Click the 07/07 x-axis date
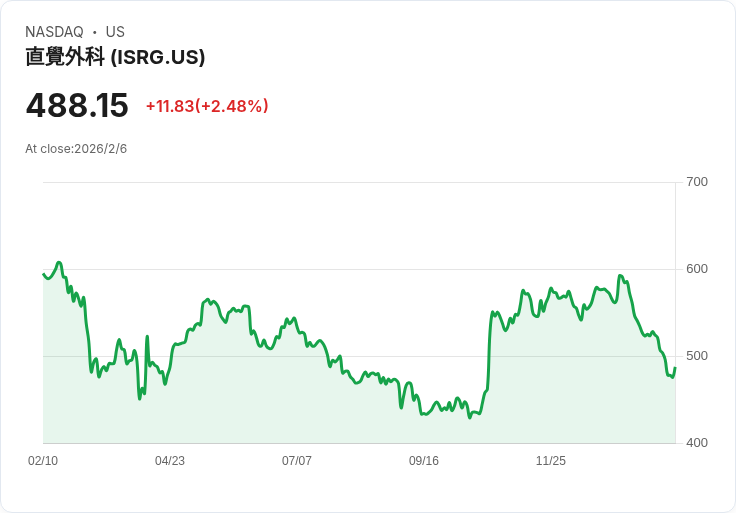Viewport: 736px width, 513px height. click(297, 461)
